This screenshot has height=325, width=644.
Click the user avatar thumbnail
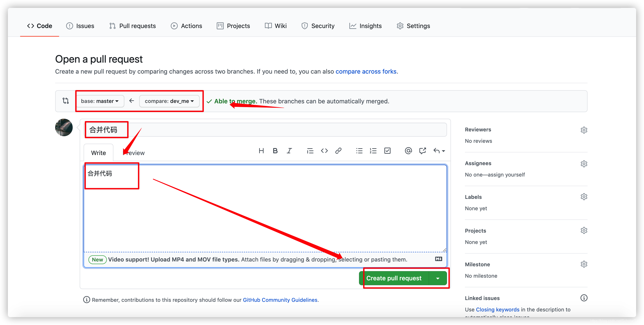(64, 128)
